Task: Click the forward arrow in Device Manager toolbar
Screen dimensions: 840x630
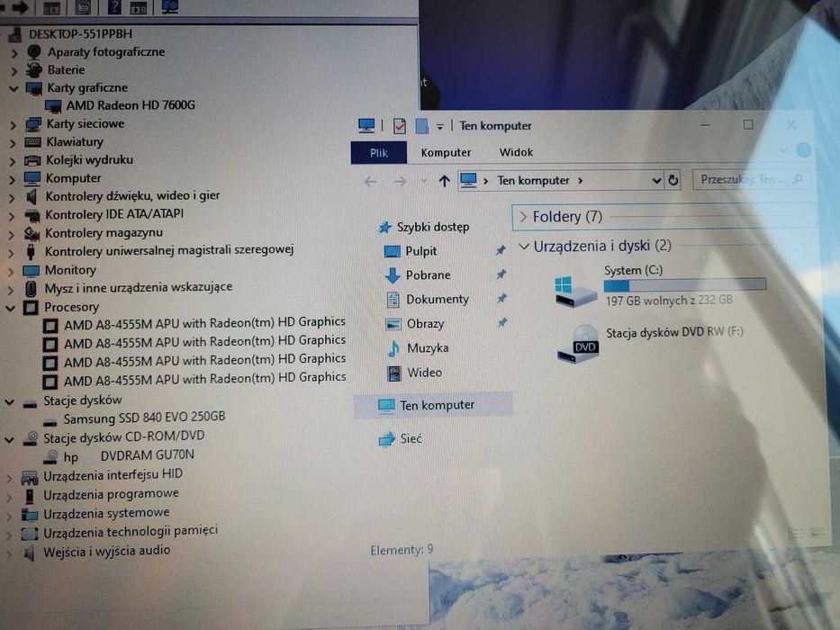Action: [x=21, y=7]
